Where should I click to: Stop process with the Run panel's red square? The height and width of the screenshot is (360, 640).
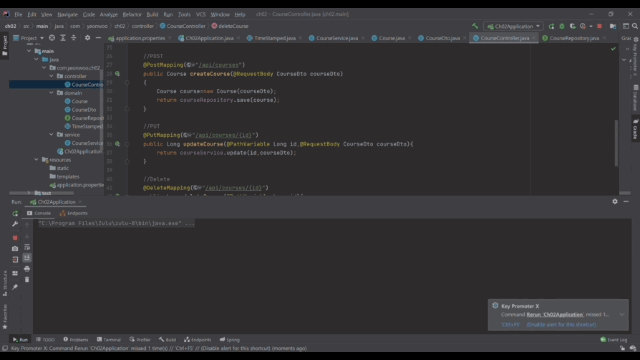15,238
